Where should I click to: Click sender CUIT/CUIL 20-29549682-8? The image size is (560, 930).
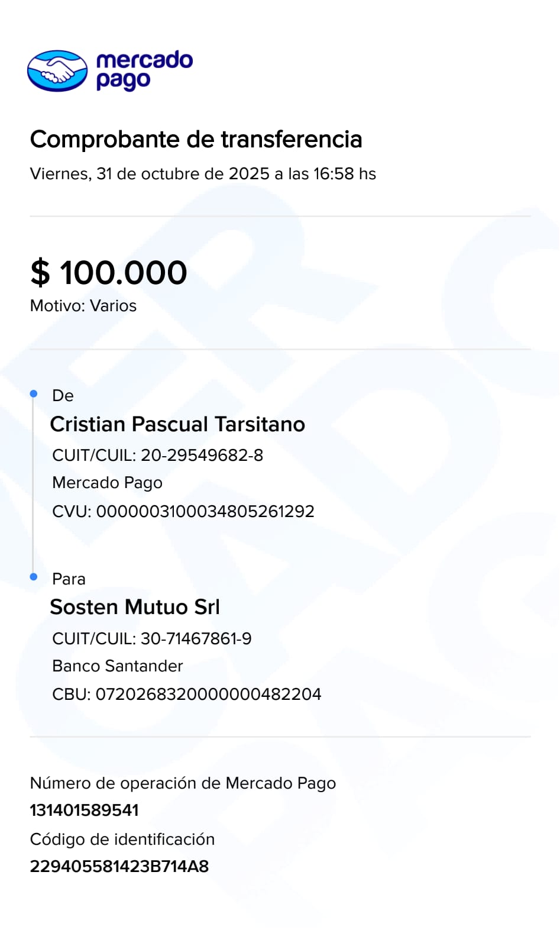point(157,456)
